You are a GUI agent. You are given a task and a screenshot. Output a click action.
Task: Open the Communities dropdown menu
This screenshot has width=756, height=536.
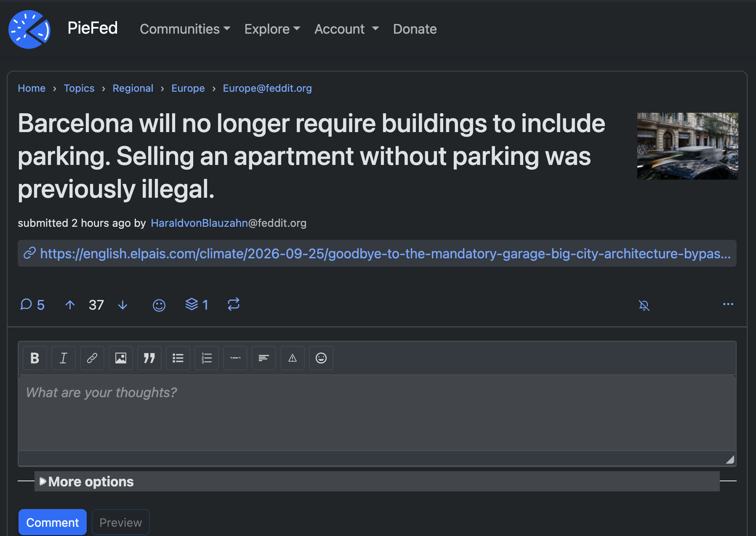coord(185,29)
